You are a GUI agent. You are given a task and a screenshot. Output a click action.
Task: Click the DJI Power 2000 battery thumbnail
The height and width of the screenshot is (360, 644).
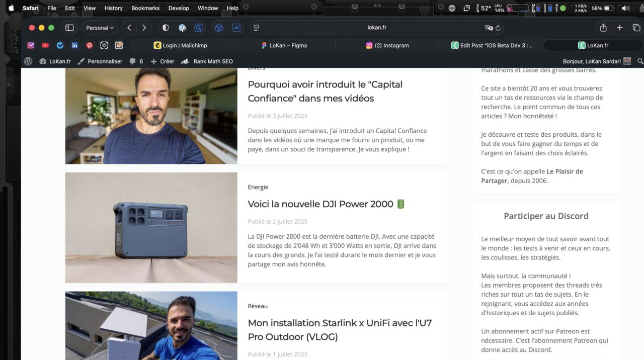coord(151,228)
